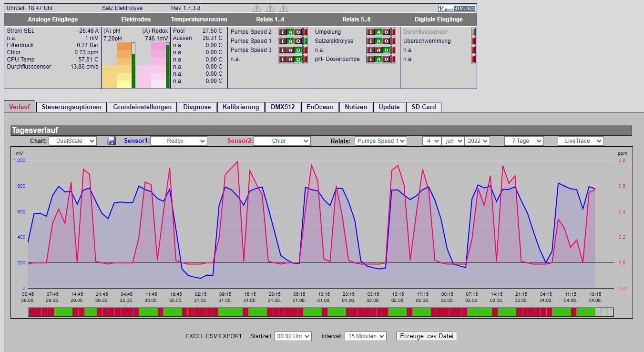The image size is (644, 352).
Task: Set Pumpe Speed 1 relay to A
Action: click(290, 41)
